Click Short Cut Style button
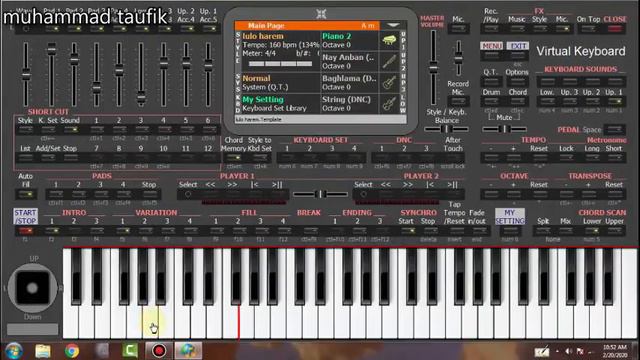The height and width of the screenshot is (360, 640). pos(25,130)
